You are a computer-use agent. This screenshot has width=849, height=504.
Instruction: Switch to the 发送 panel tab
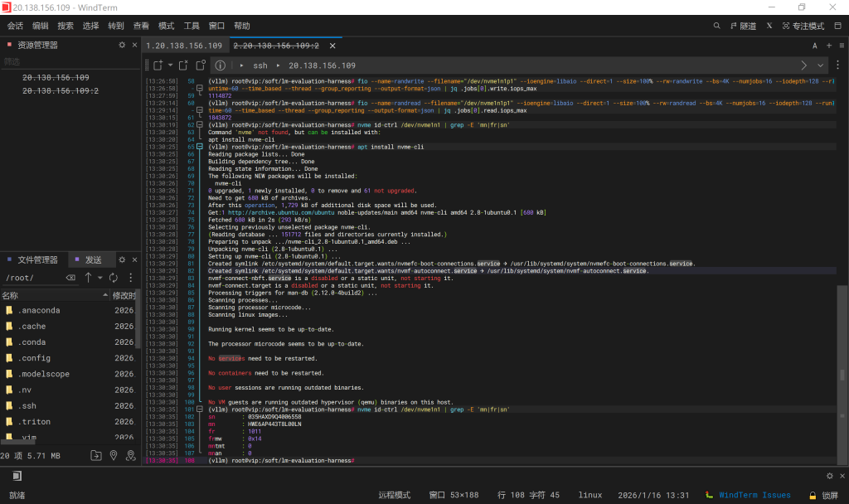click(x=93, y=259)
